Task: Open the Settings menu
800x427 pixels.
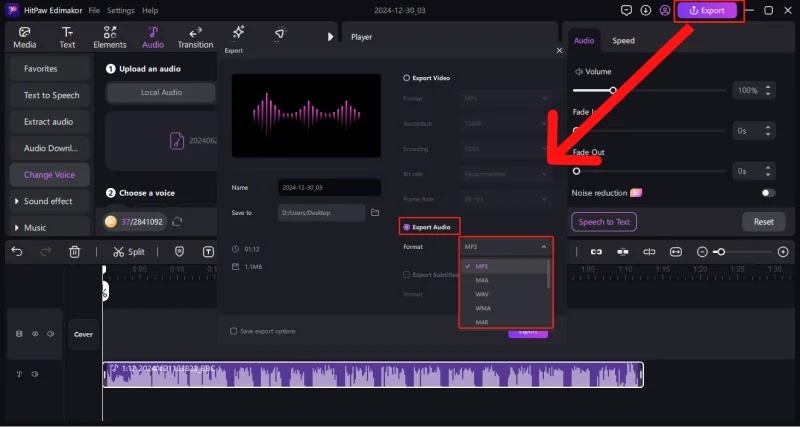Action: [121, 10]
